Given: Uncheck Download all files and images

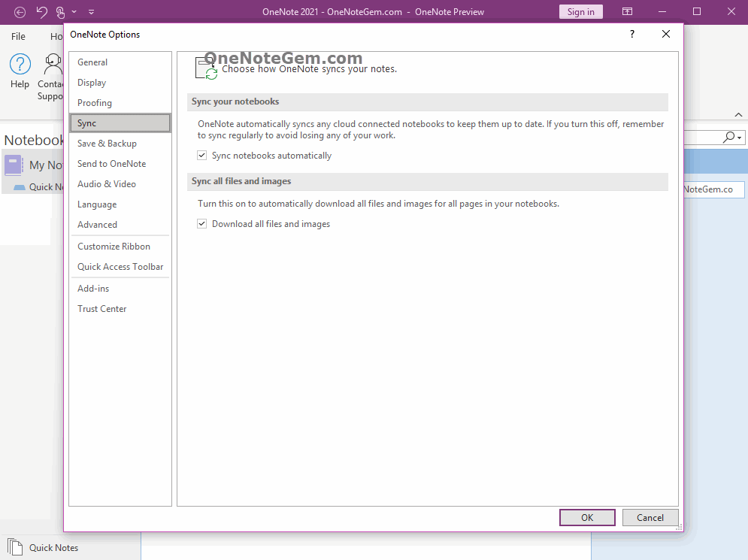Looking at the screenshot, I should 201,224.
